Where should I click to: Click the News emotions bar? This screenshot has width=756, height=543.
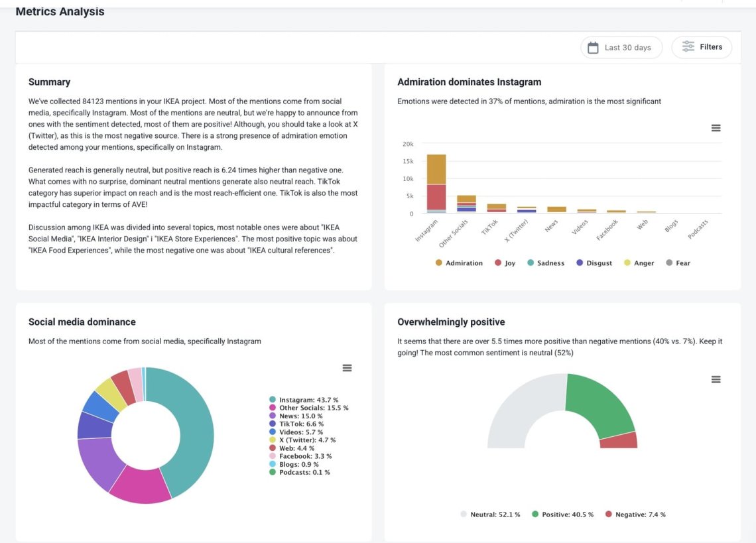pos(557,210)
